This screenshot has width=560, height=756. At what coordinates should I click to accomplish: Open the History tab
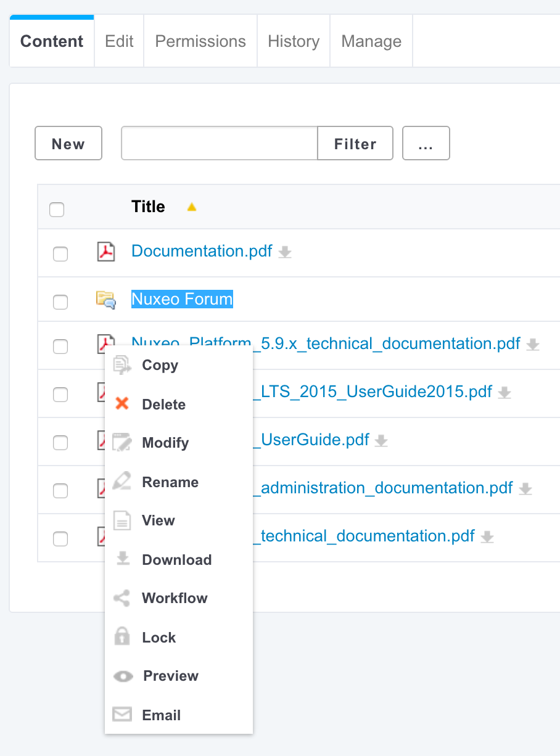(x=294, y=41)
